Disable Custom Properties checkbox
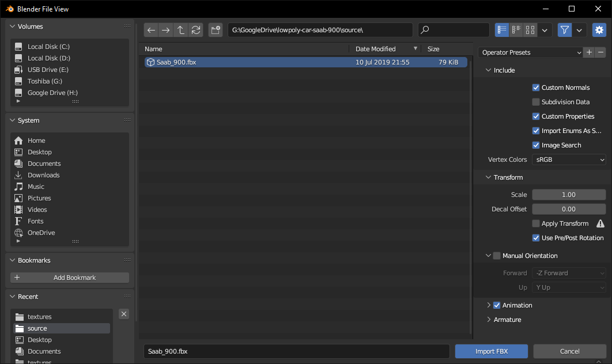Image resolution: width=612 pixels, height=364 pixels. (536, 117)
